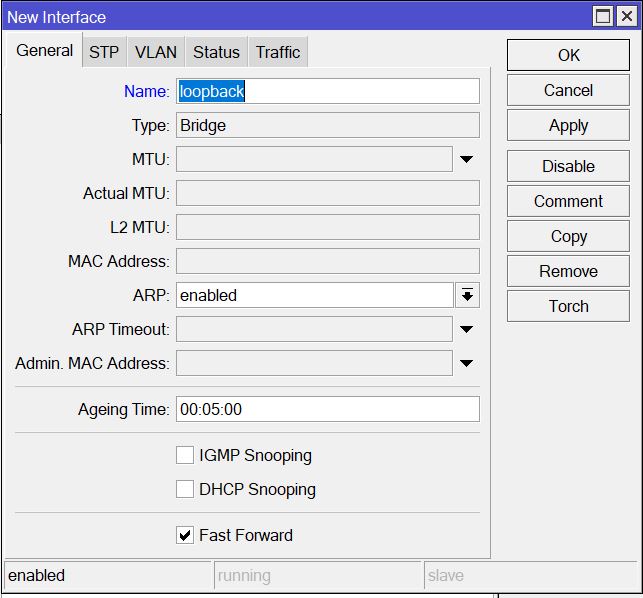Open Torch for this interface
The height and width of the screenshot is (598, 643).
click(x=568, y=306)
